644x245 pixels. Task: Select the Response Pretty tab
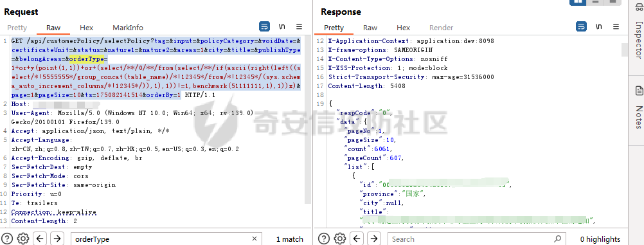[x=334, y=28]
